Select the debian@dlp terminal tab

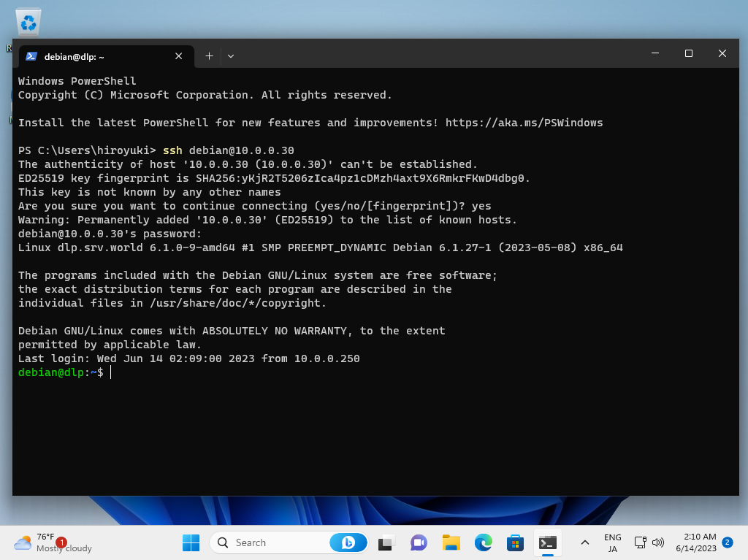pos(106,56)
